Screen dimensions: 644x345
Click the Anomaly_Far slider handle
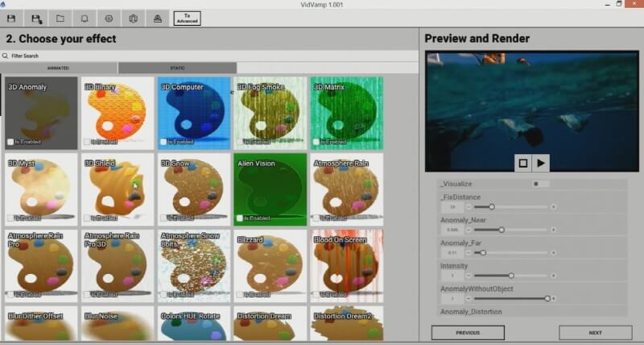[x=483, y=252]
